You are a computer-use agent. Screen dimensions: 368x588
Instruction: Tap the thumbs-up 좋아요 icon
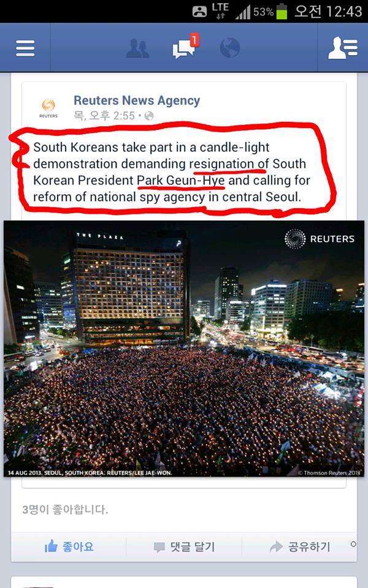click(51, 546)
